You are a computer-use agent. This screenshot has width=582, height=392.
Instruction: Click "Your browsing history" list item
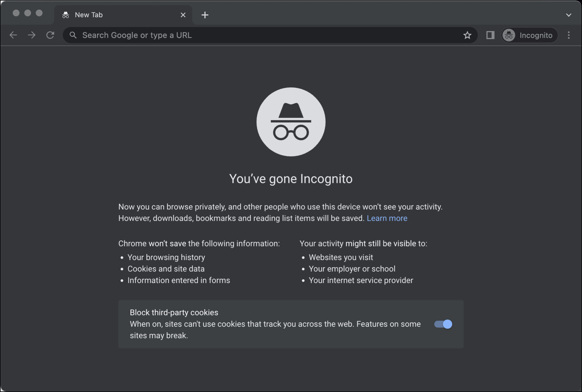click(166, 257)
